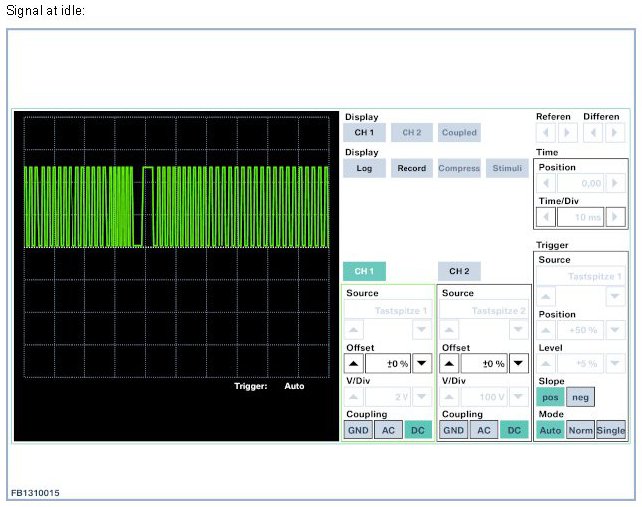This screenshot has height=507, width=642.
Task: Click the green waveform on the oscilloscope display
Action: (176, 207)
